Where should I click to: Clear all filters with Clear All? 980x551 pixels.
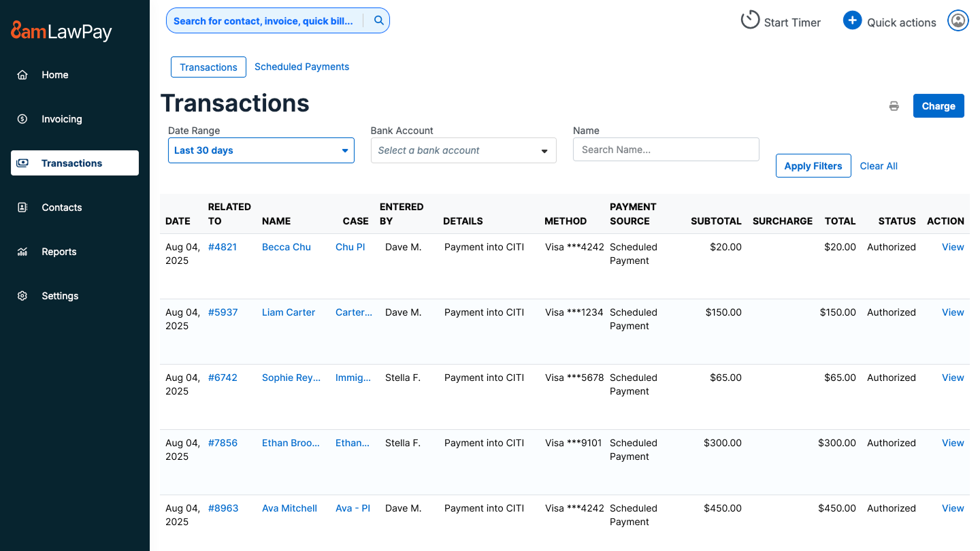(878, 165)
